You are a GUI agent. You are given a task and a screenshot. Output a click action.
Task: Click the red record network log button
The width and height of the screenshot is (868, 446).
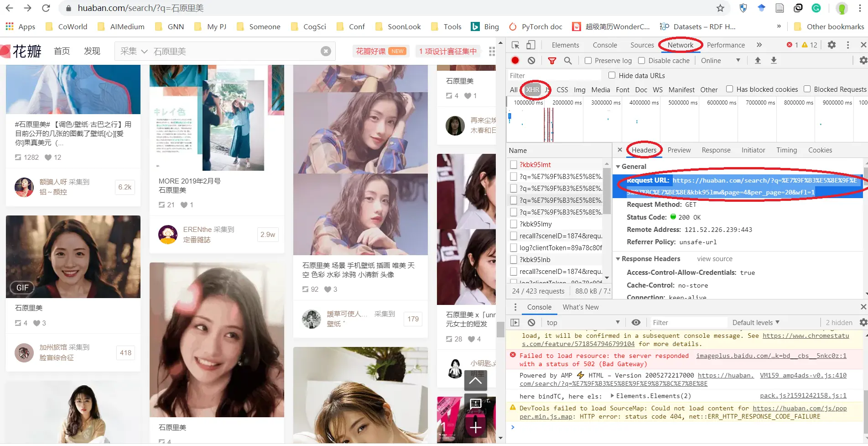[515, 60]
